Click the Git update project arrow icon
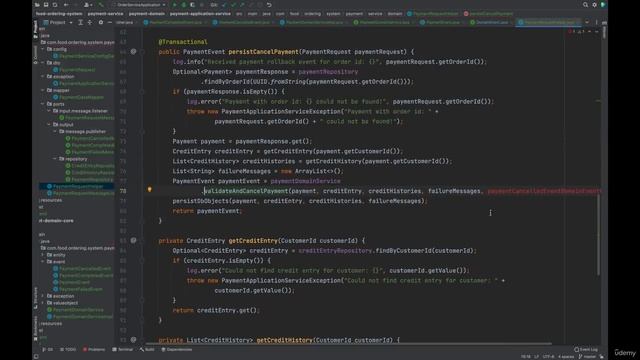Image resolution: width=640 pixels, height=360 pixels. (224, 5)
